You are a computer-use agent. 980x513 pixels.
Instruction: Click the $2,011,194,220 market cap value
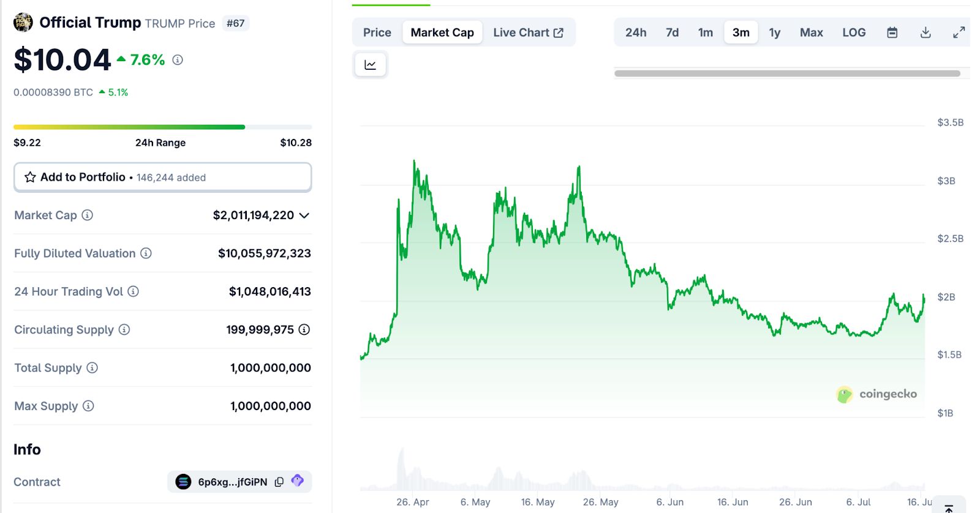click(x=254, y=215)
